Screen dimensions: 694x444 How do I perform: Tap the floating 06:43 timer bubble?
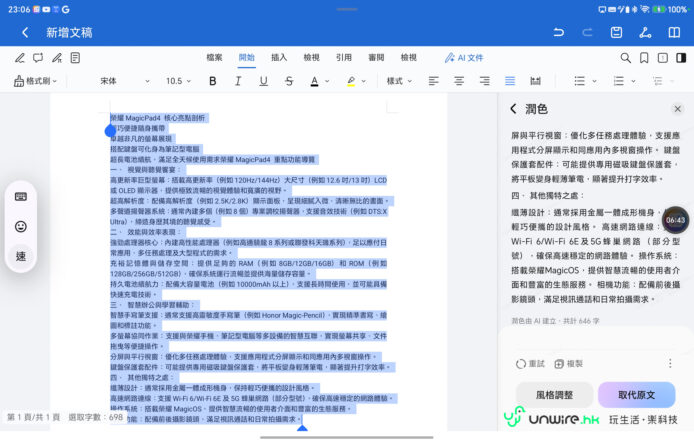tap(675, 220)
